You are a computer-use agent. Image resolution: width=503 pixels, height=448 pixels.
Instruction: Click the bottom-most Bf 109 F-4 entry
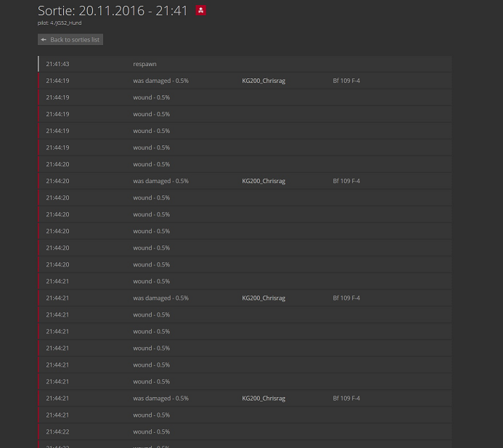tap(346, 398)
